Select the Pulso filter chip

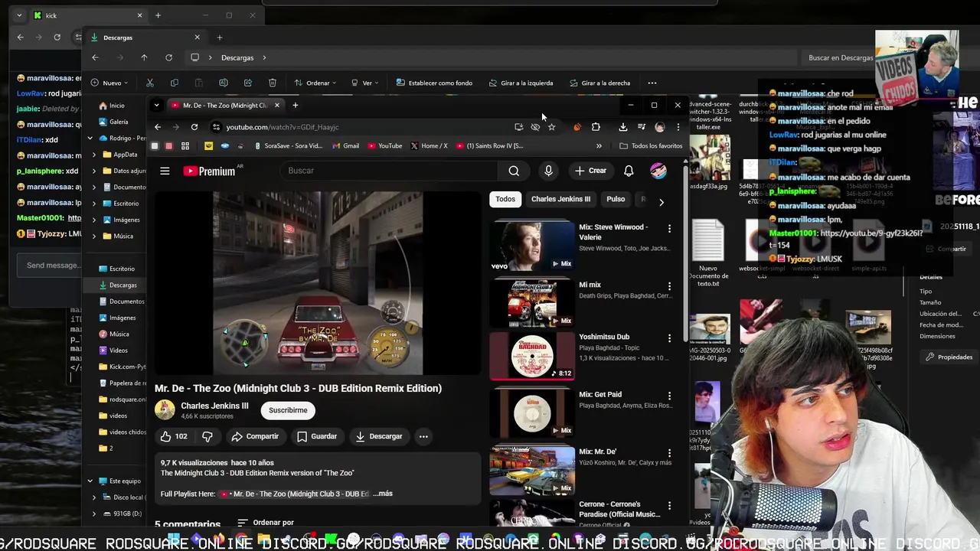616,199
